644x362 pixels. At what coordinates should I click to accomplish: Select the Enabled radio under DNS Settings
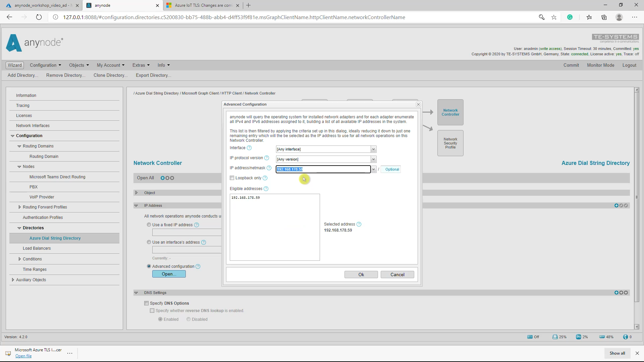160,319
